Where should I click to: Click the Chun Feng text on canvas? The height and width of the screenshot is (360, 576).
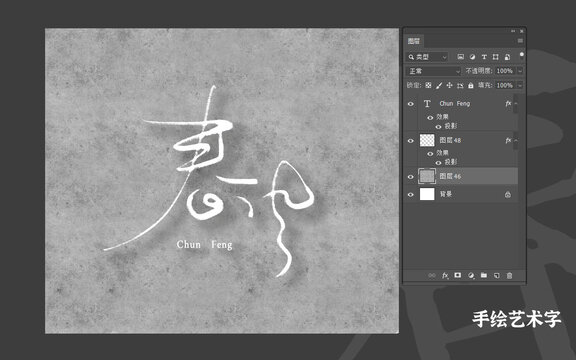(x=204, y=245)
